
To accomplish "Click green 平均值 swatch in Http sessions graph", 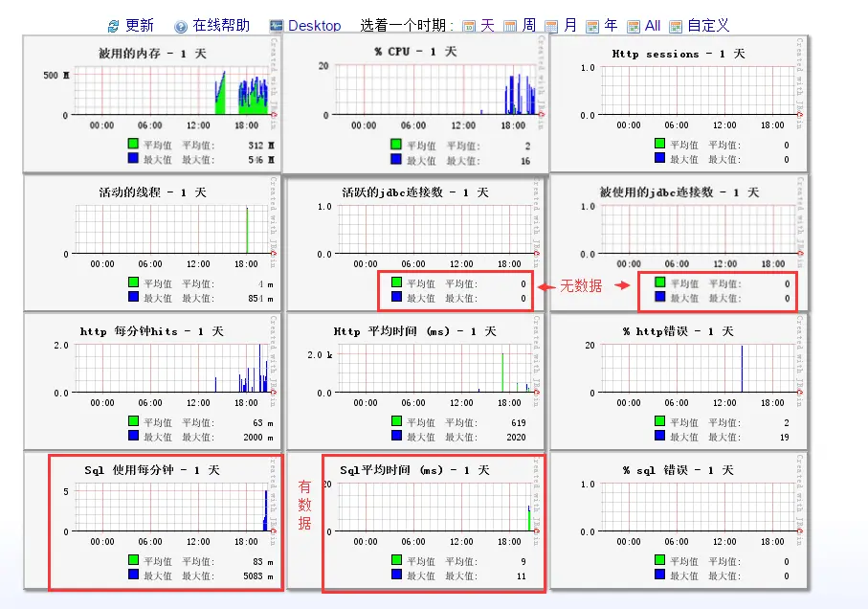I will tap(659, 144).
